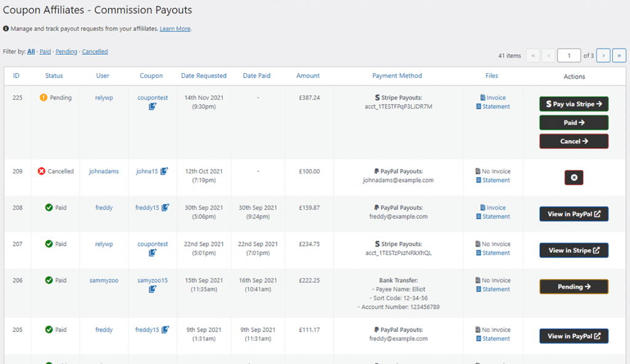Set payout 206 back to Pending

574,287
